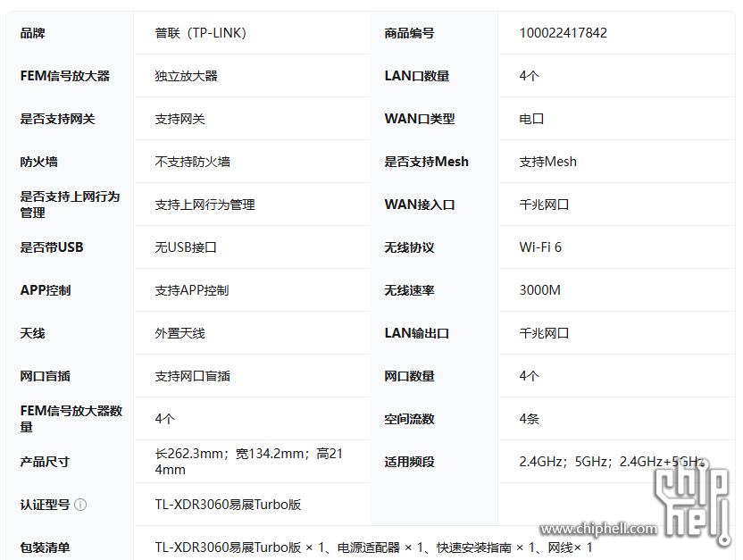Viewport: 743px width, 560px height.
Task: Click the 空间流数 label
Action: (x=409, y=419)
